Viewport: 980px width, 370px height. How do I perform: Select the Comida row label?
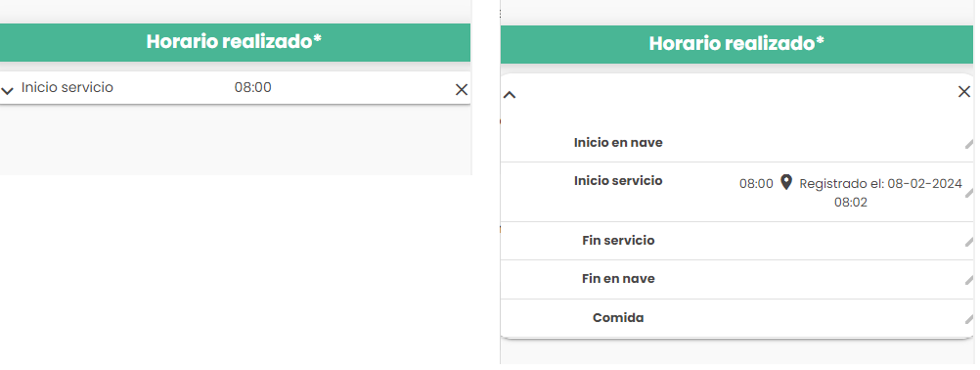click(x=618, y=318)
